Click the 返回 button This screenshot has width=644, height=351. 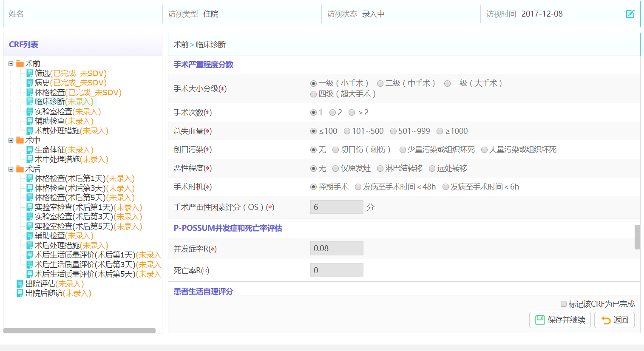[614, 320]
